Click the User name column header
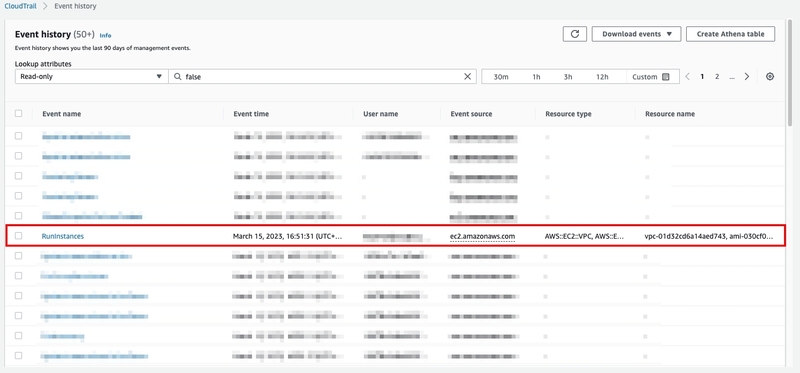 (x=381, y=114)
